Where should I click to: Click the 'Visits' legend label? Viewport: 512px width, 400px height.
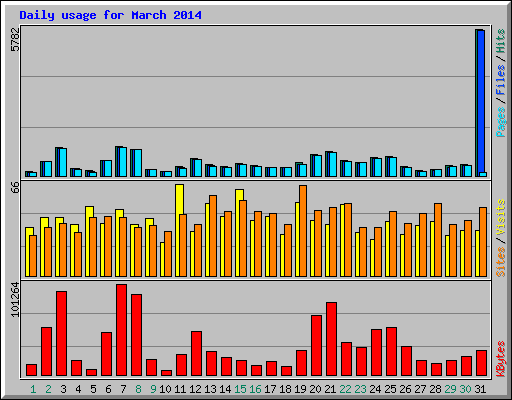501,218
